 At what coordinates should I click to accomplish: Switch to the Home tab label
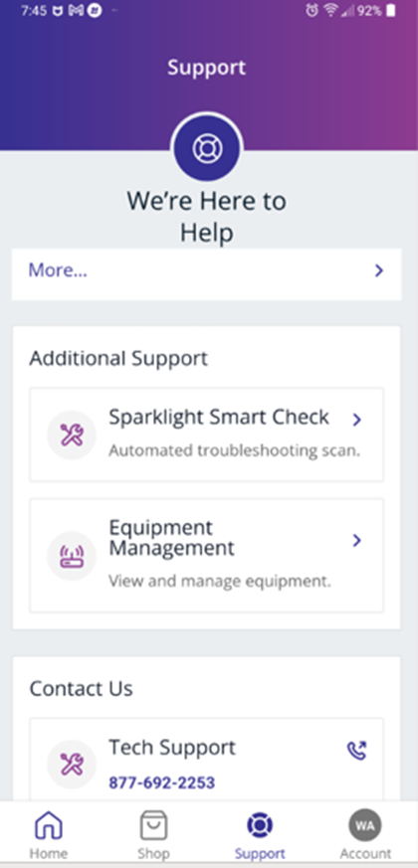pyautogui.click(x=49, y=854)
